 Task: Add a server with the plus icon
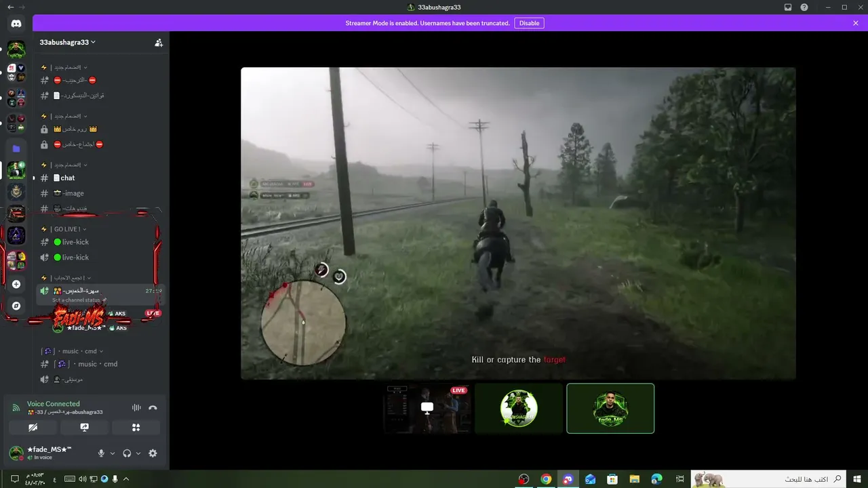coord(16,284)
